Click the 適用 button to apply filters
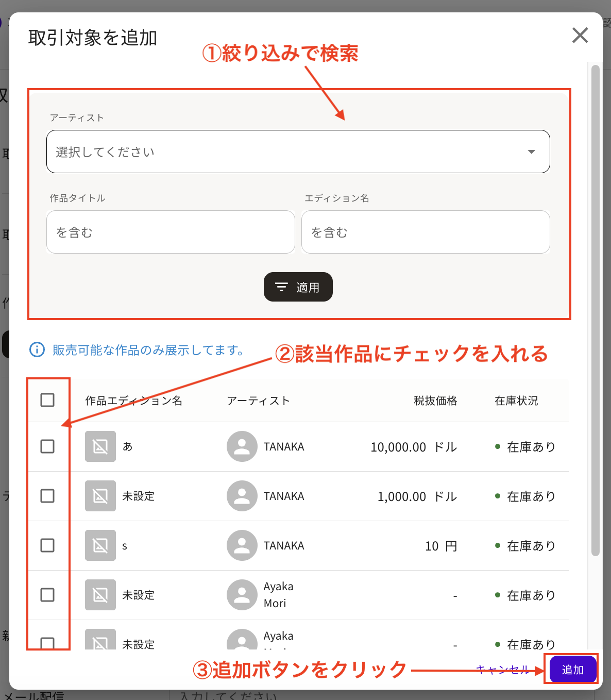Screen dimensions: 611x700 [298, 287]
